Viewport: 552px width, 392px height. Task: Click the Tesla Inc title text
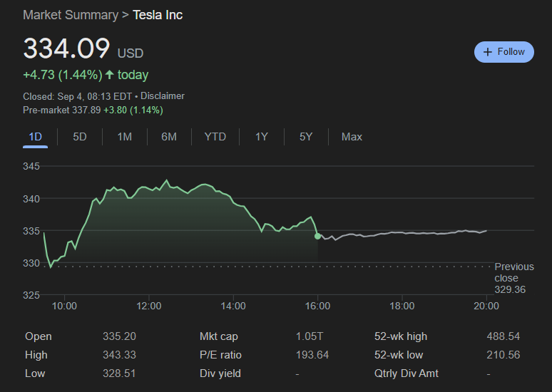click(158, 15)
